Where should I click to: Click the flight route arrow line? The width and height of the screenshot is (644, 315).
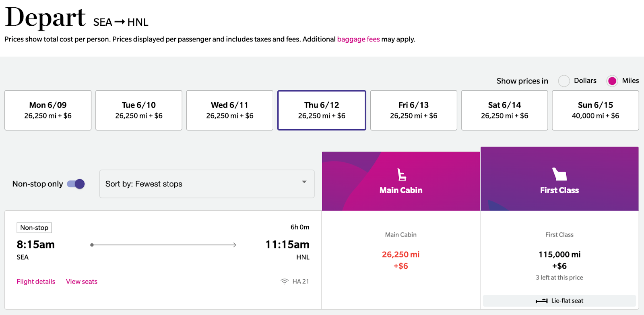163,245
